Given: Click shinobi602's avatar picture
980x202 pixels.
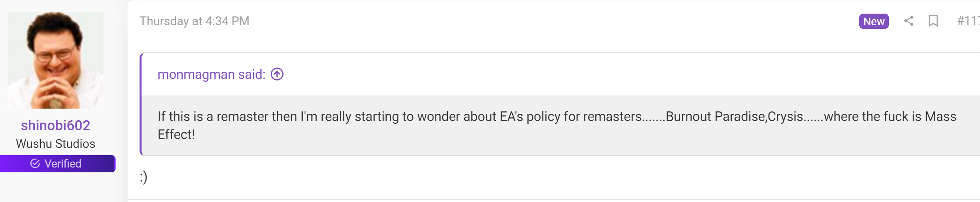Looking at the screenshot, I should pos(56,60).
